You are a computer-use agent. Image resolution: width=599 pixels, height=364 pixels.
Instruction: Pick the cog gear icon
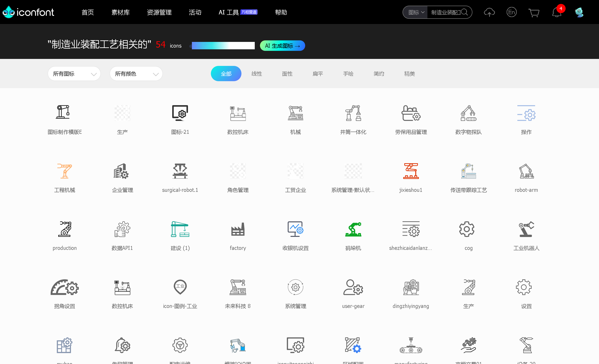tap(466, 229)
